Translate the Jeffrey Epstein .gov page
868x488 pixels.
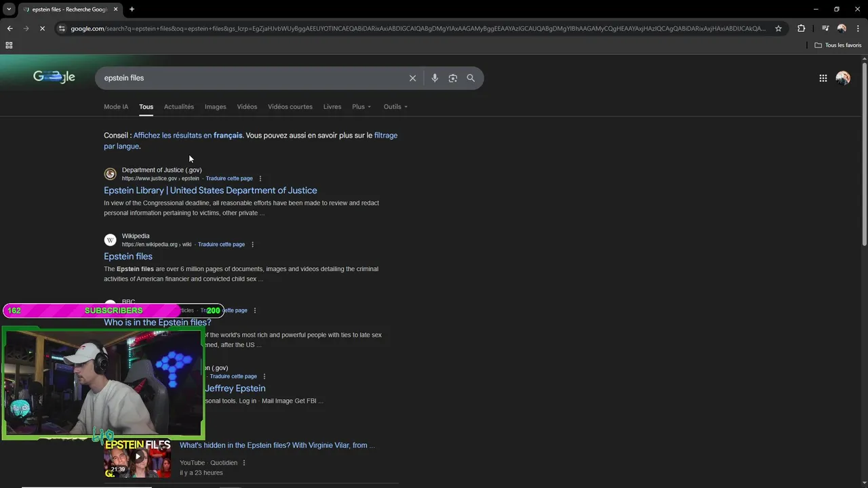[x=233, y=376]
